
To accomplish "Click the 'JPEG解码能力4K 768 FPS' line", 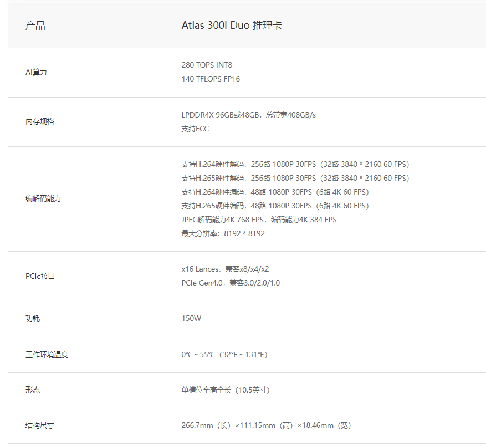I will (x=259, y=220).
